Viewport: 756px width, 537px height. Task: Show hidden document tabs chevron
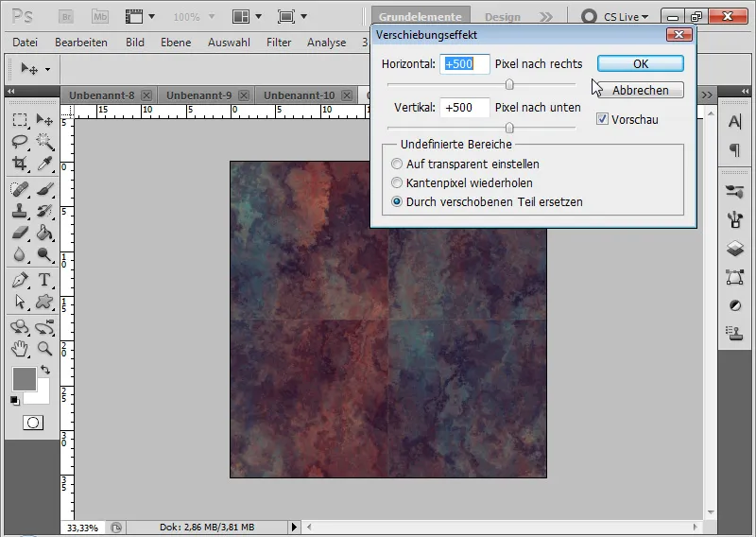(707, 95)
